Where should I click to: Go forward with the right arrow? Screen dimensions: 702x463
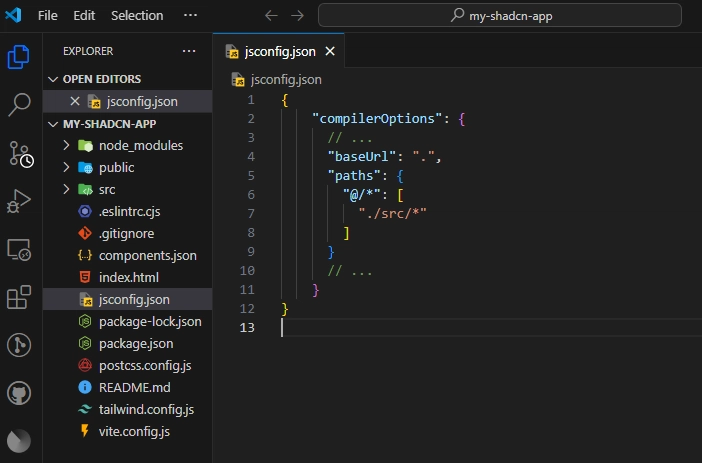coord(297,16)
